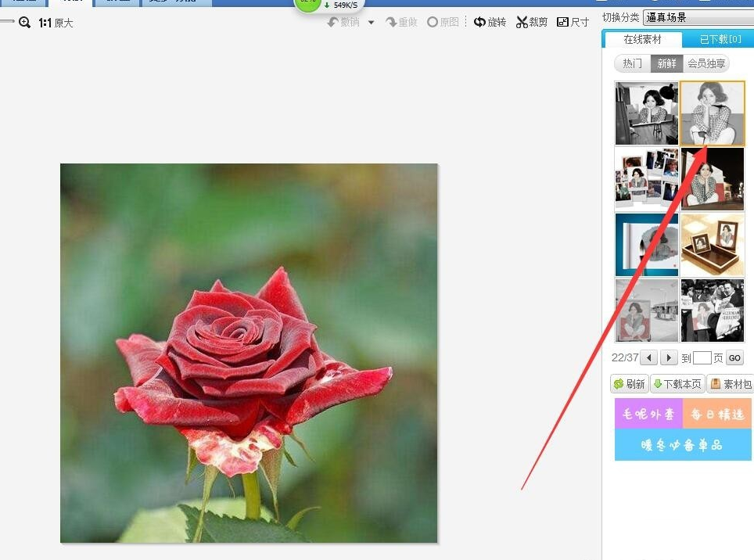Click the redo (重做) button
The image size is (754, 560).
click(401, 22)
